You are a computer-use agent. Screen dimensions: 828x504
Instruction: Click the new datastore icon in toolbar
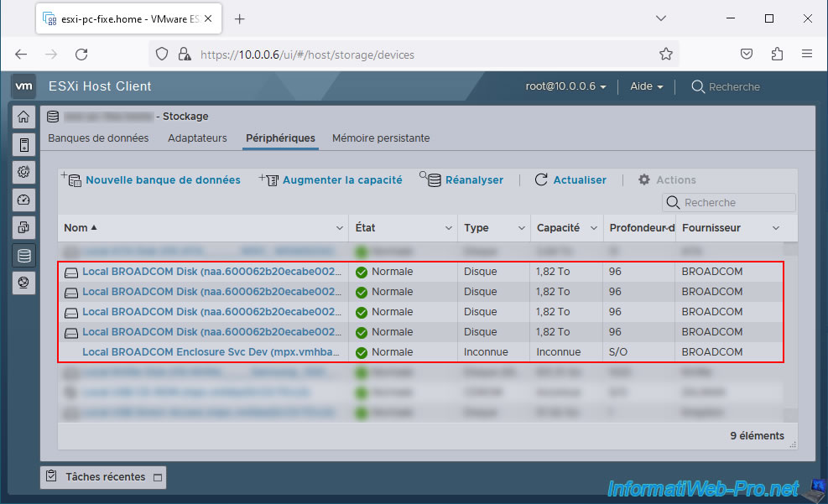72,179
